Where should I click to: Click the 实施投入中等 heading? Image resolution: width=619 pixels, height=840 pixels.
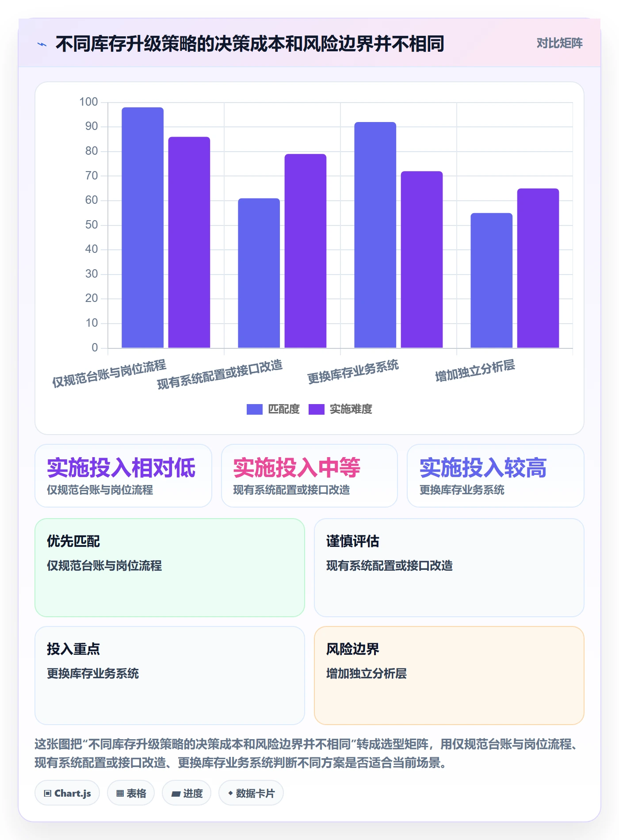[x=297, y=468]
